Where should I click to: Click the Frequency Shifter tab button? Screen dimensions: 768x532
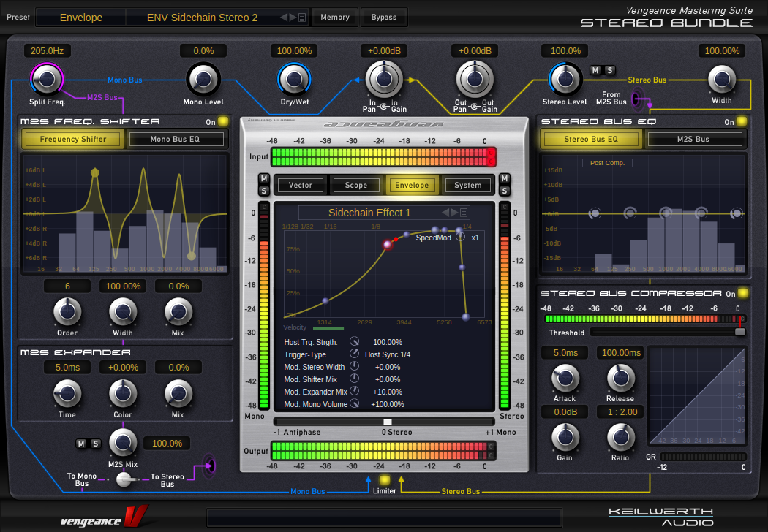point(73,139)
